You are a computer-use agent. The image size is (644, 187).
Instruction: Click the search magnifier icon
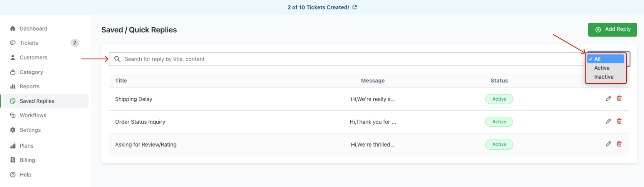coord(117,59)
